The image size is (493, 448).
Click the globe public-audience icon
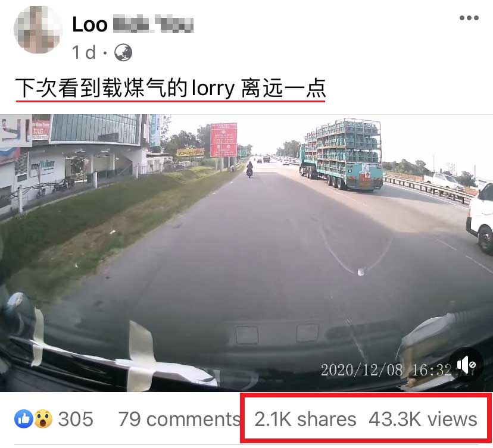click(x=123, y=52)
